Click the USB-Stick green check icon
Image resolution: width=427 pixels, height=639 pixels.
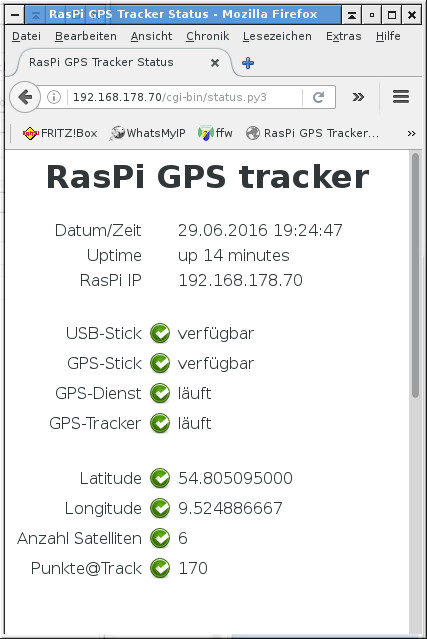tap(160, 333)
